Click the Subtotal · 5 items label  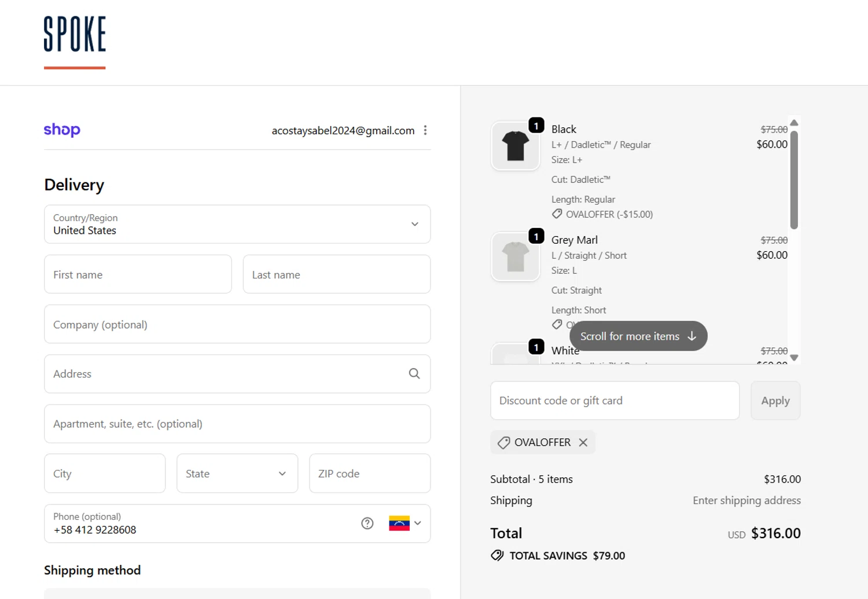[x=531, y=479]
